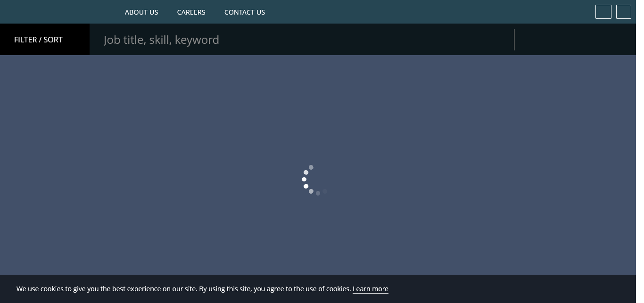Click the outlined box beside the last header icon
Viewport: 644px width, 303px height.
[603, 12]
